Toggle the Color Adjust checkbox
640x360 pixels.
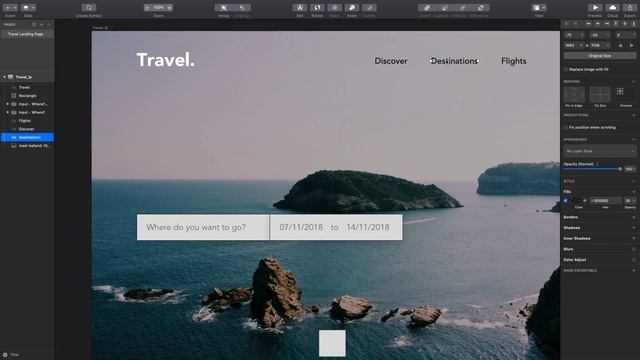634,260
